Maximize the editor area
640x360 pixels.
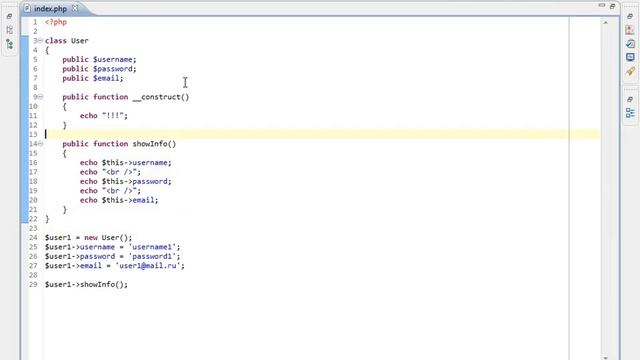(612, 6)
